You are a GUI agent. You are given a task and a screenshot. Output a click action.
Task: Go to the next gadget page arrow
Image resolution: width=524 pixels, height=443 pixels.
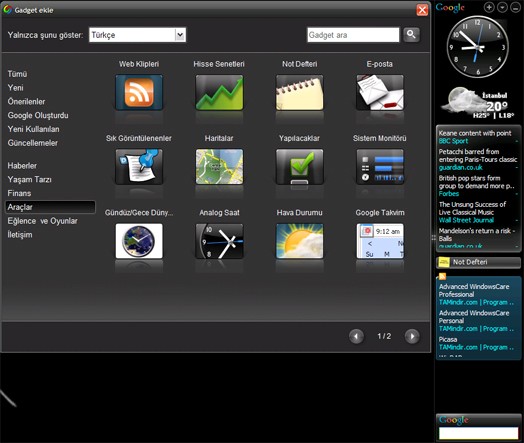pyautogui.click(x=412, y=336)
